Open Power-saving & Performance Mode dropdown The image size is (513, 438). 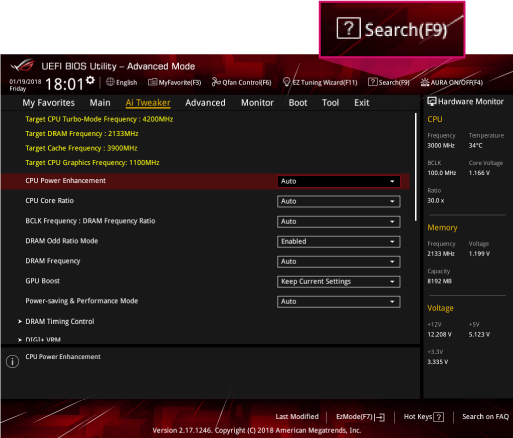tap(339, 301)
